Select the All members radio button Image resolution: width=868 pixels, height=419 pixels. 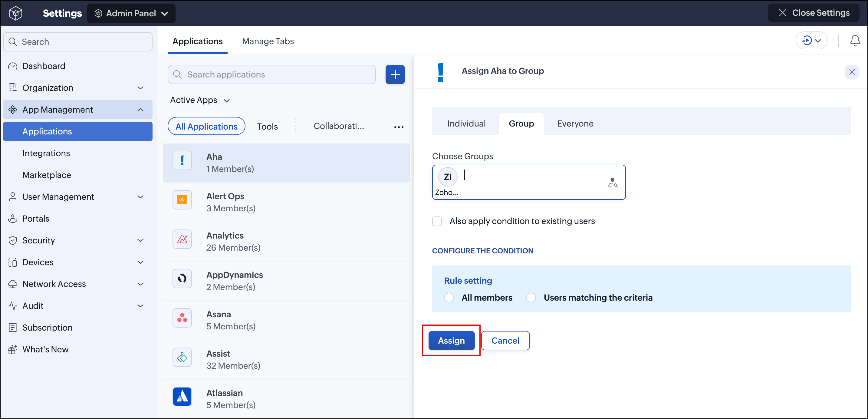click(449, 298)
